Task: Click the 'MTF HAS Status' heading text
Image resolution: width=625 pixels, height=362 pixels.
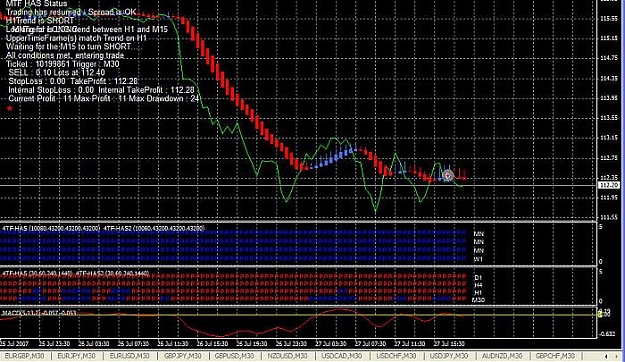Action: 36,4
